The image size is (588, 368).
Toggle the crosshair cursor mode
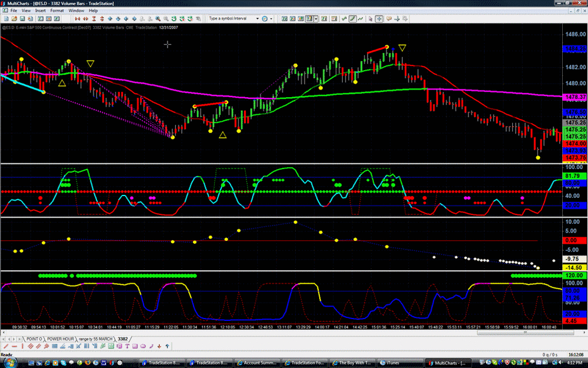[379, 18]
